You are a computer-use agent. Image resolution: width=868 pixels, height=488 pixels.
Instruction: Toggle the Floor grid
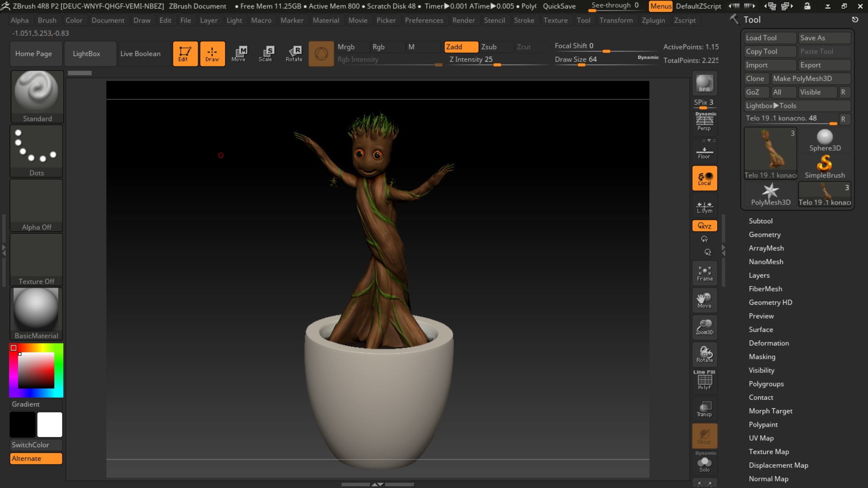coord(704,151)
